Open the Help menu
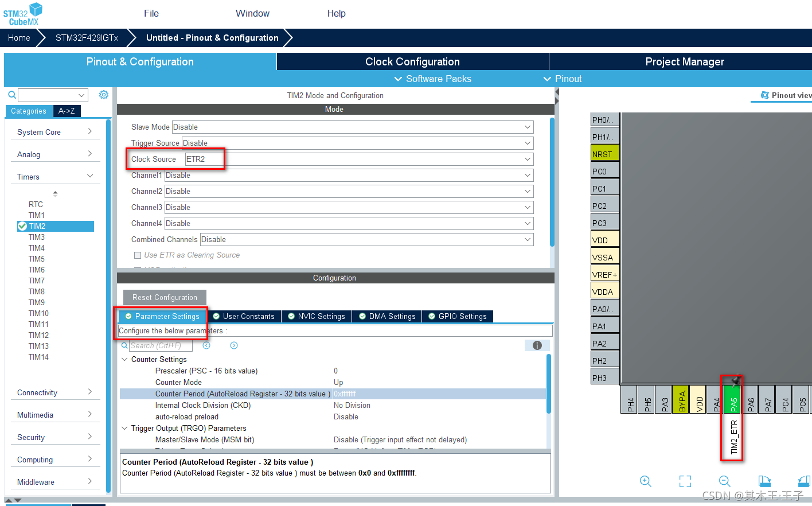 (x=337, y=13)
